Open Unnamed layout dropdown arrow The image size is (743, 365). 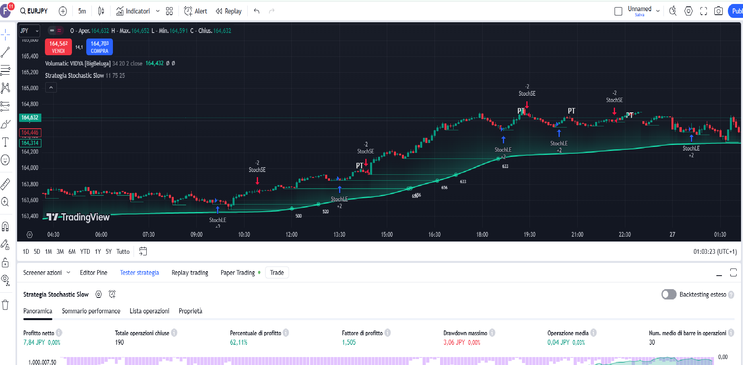[658, 11]
